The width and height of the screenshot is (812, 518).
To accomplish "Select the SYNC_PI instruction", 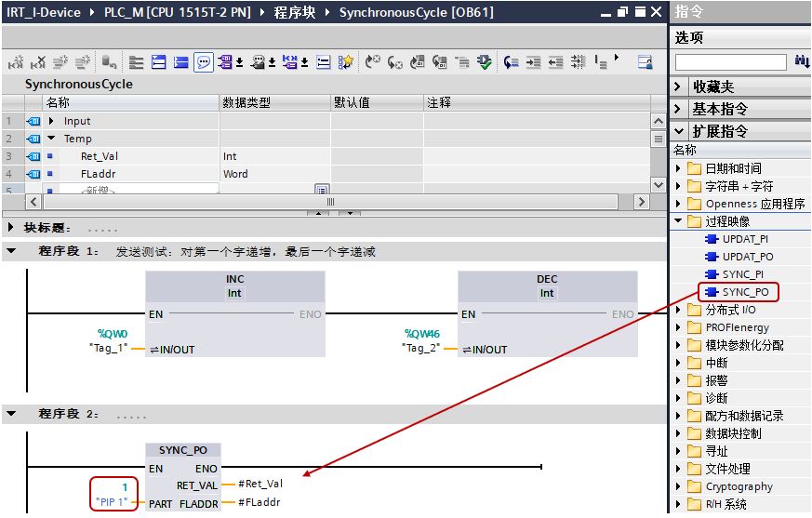I will pyautogui.click(x=742, y=274).
